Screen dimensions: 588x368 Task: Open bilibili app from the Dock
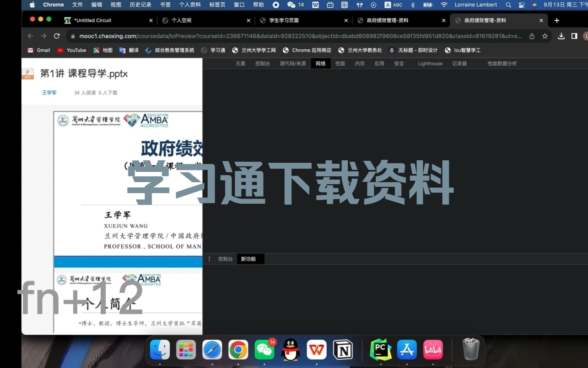[x=433, y=350]
